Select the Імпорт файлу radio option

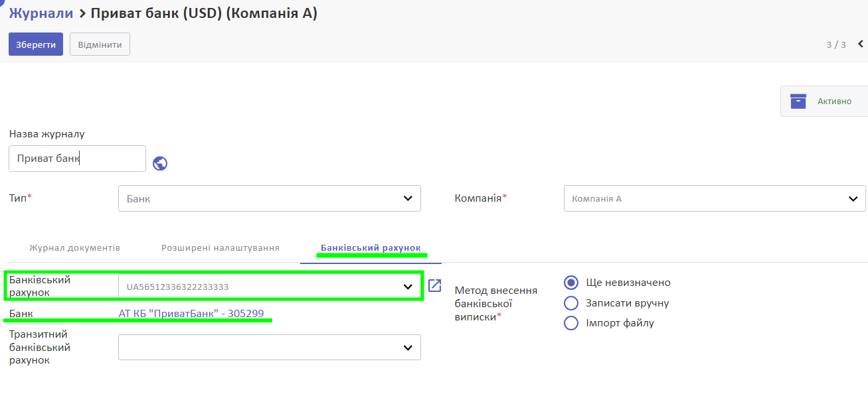pyautogui.click(x=571, y=323)
